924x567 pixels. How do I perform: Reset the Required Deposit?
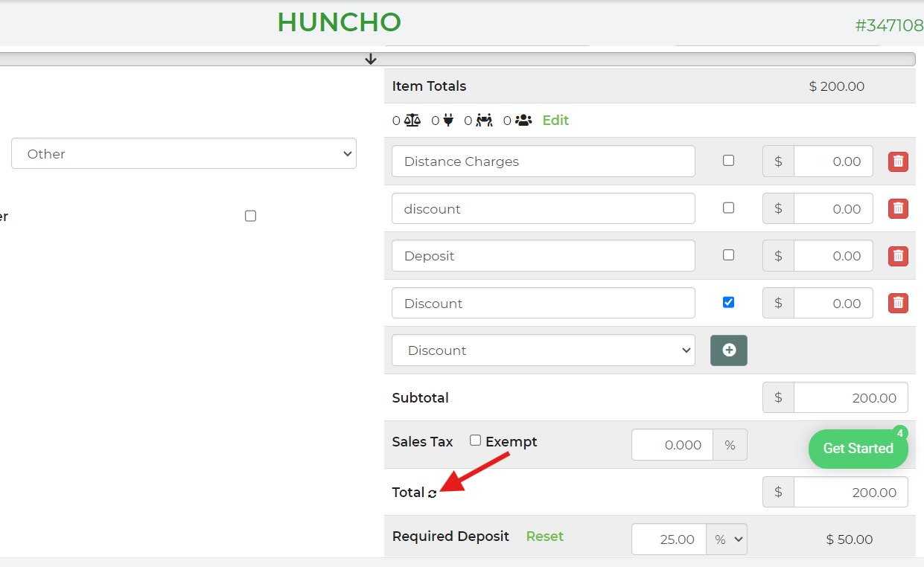click(x=544, y=536)
